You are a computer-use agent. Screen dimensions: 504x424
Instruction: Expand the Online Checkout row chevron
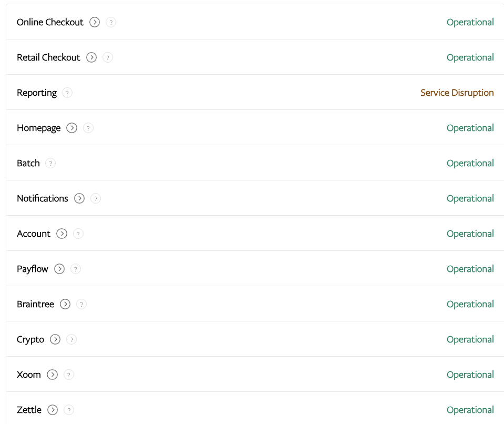95,22
